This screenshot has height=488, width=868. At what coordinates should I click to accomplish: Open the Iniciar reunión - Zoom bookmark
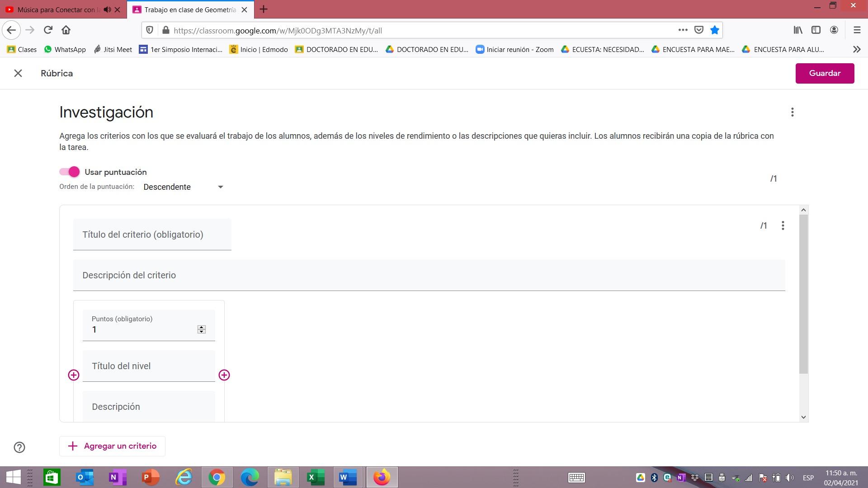pos(514,49)
